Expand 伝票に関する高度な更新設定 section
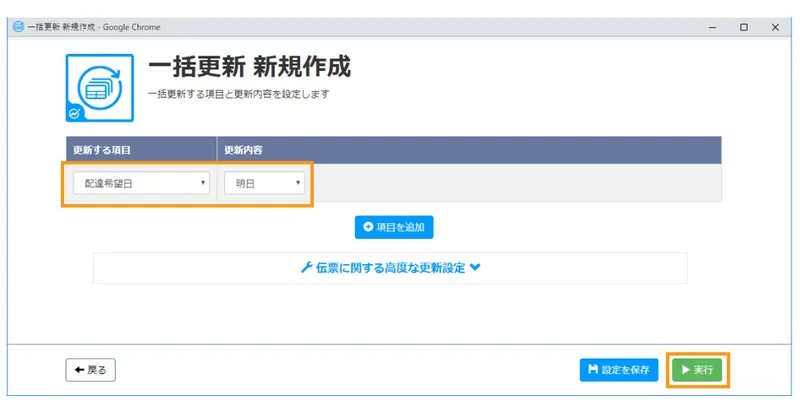 (390, 268)
